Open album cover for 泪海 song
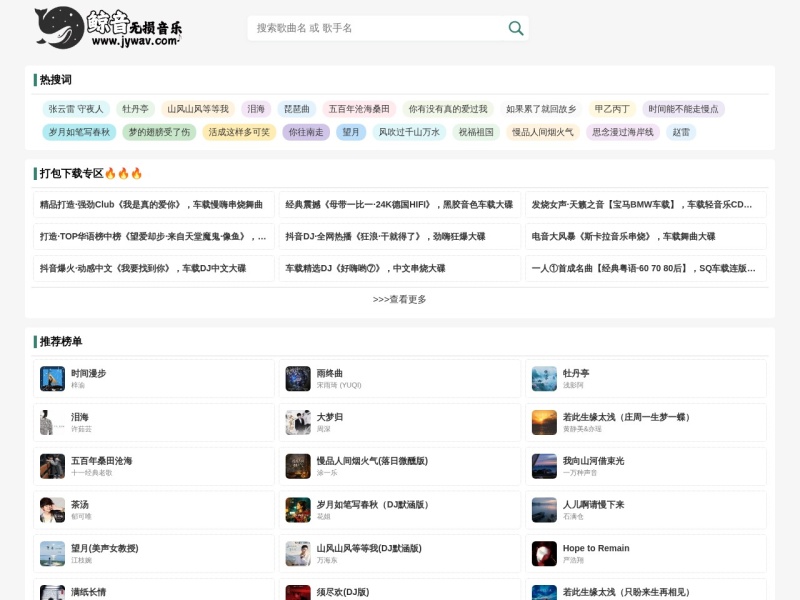Image resolution: width=800 pixels, height=600 pixels. point(53,422)
